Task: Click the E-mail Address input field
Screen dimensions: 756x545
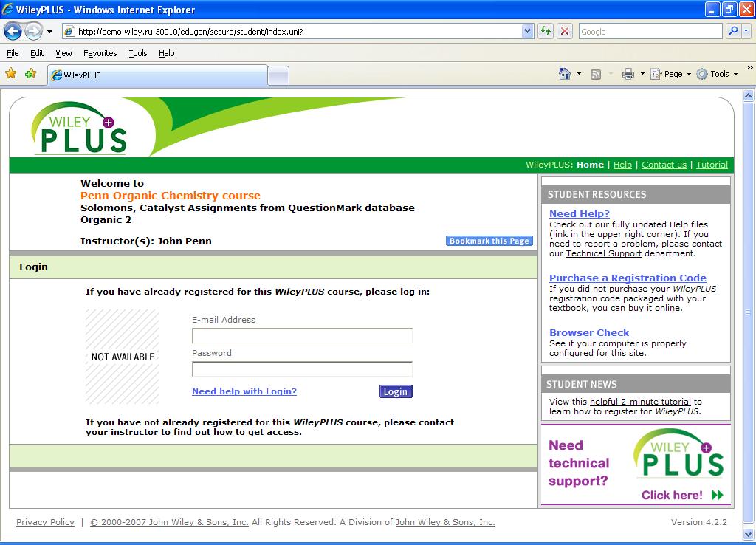Action: click(302, 336)
